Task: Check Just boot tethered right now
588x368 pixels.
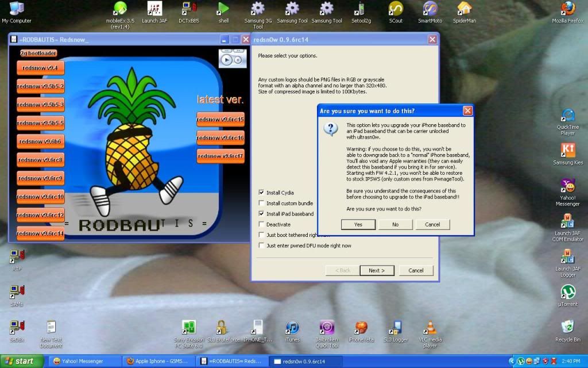Action: pyautogui.click(x=261, y=235)
